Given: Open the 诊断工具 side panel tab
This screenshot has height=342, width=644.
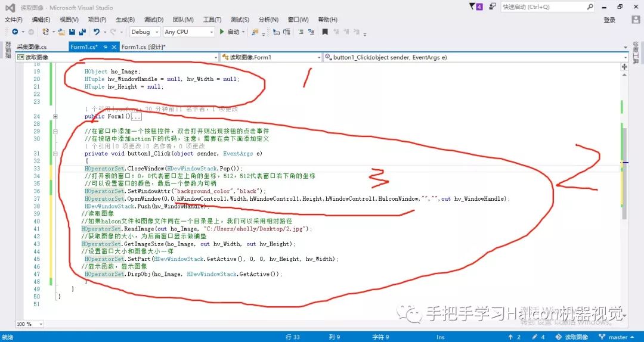Looking at the screenshot, I should [x=636, y=52].
